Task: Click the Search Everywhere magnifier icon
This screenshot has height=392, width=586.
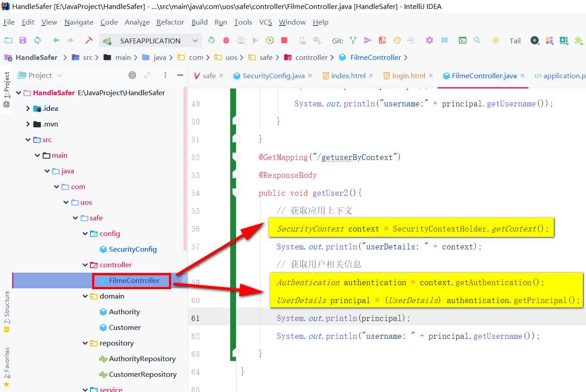Action: click(477, 40)
